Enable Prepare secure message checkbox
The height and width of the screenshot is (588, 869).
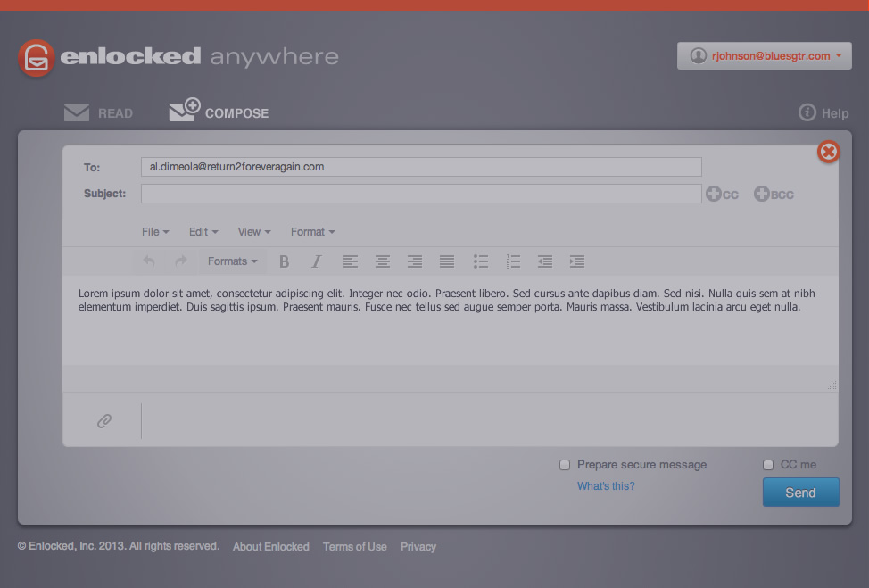[565, 465]
